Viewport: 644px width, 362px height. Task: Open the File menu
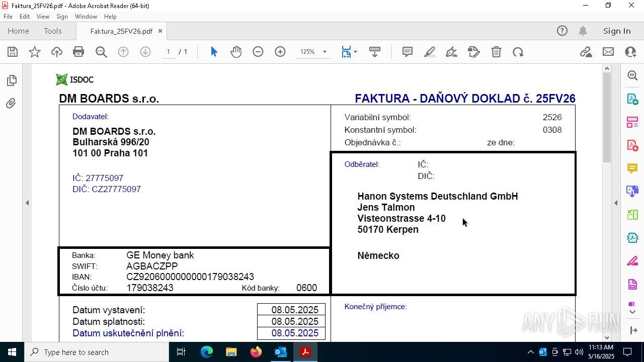click(x=8, y=17)
